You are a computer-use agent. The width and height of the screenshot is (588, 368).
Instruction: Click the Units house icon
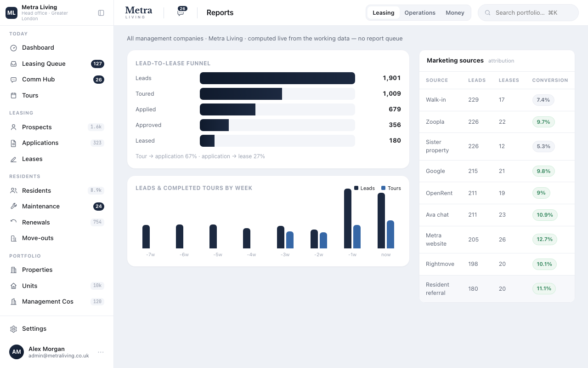click(x=13, y=286)
